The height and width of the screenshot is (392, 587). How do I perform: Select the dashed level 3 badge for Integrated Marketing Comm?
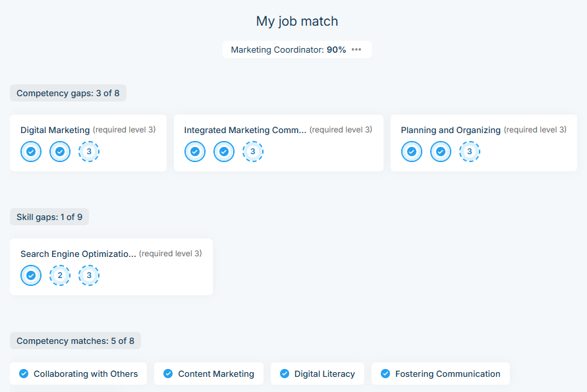253,152
